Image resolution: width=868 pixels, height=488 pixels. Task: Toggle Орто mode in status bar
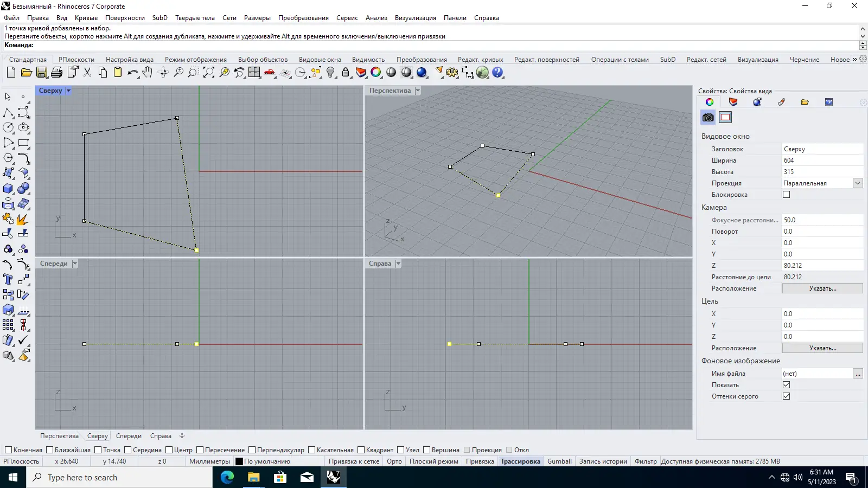click(x=394, y=461)
